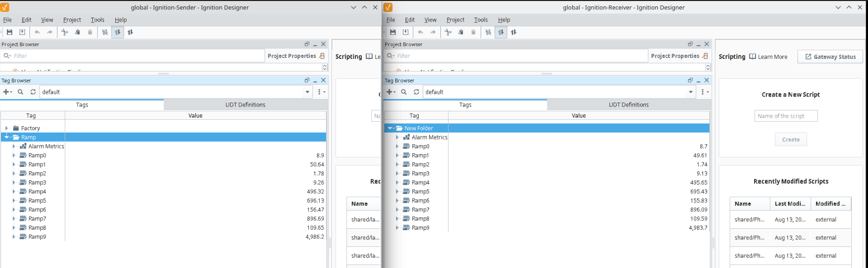868x268 pixels.
Task: Click Add tag plus icon in Receiver Tag Browser
Action: click(x=391, y=92)
